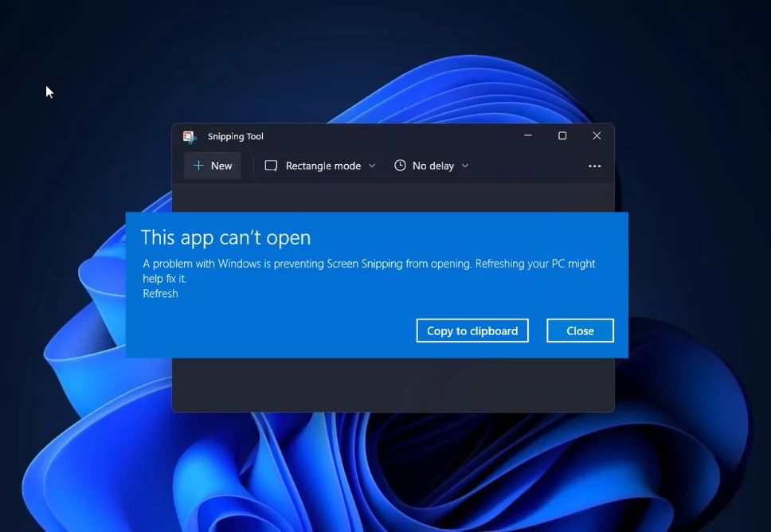Click the plus icon beside New
771x532 pixels.
[x=198, y=166]
